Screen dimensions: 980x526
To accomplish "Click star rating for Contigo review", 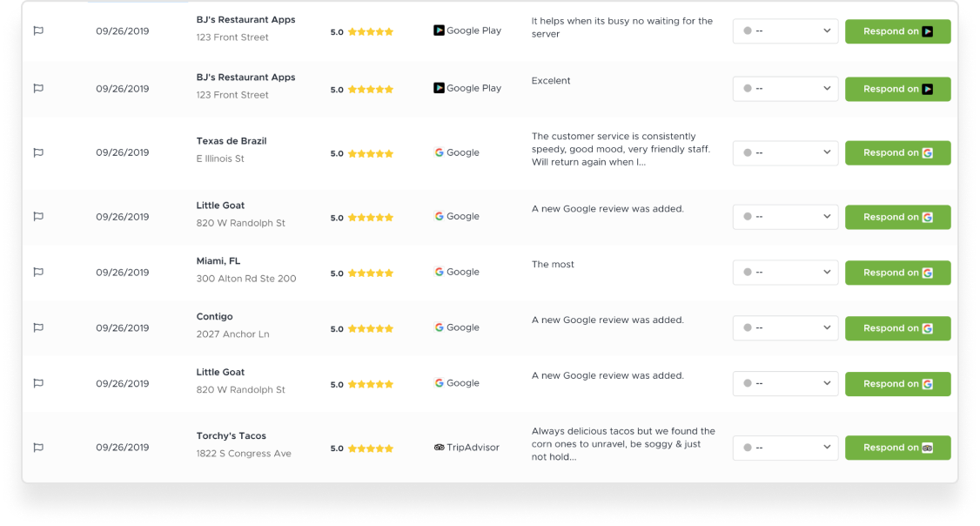I will (371, 328).
